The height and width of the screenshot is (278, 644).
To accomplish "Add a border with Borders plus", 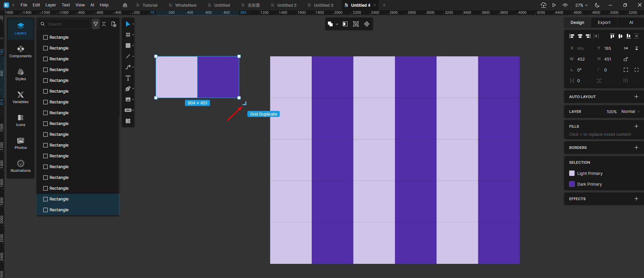I will click(636, 148).
